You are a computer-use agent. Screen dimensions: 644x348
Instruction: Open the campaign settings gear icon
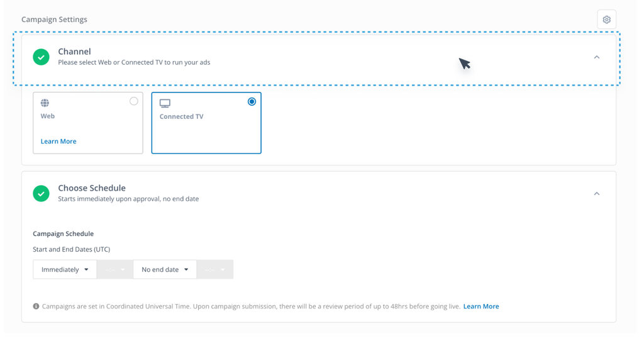coord(606,20)
